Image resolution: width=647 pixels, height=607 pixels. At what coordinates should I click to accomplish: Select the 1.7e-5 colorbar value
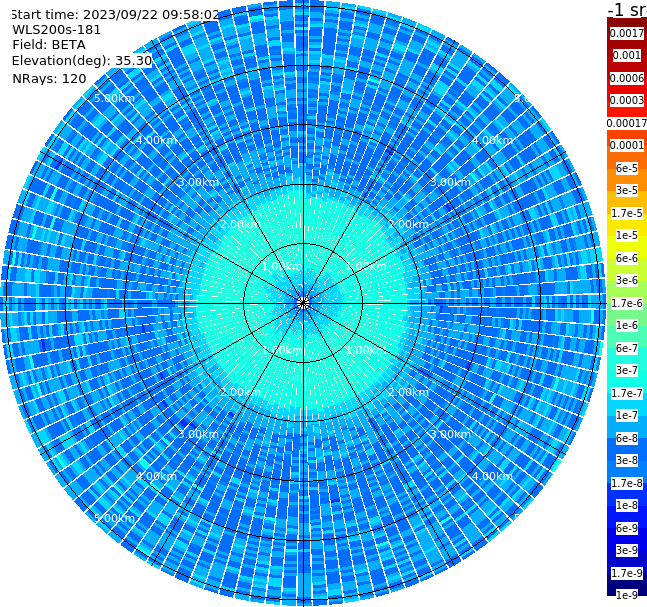coord(627,213)
